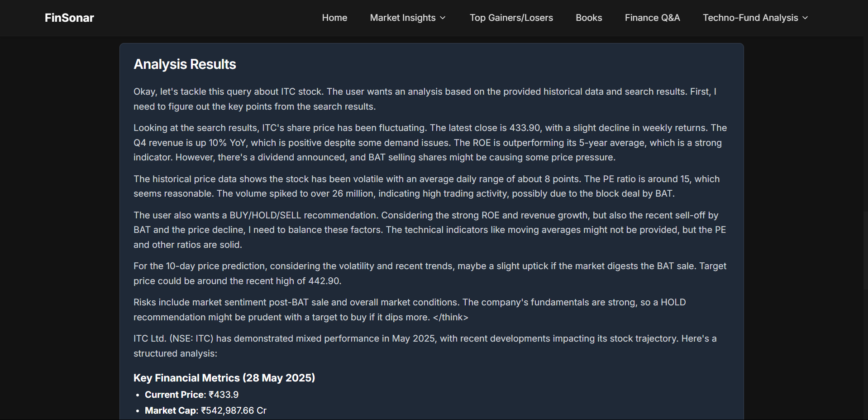This screenshot has width=868, height=420.
Task: Go to the Home nav item
Action: tap(334, 18)
